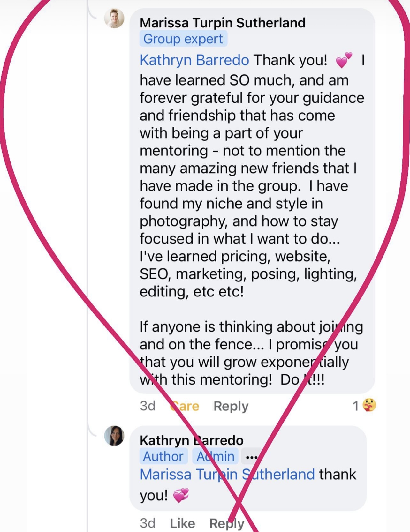This screenshot has height=532, width=410.
Task: Reply to Kathryn Barredo's thank you comment
Action: (x=227, y=523)
